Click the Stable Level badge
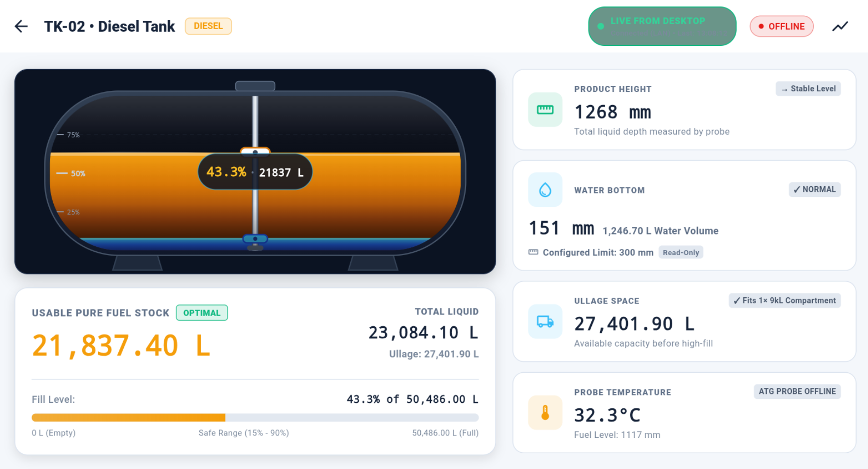The image size is (868, 469). (x=808, y=89)
